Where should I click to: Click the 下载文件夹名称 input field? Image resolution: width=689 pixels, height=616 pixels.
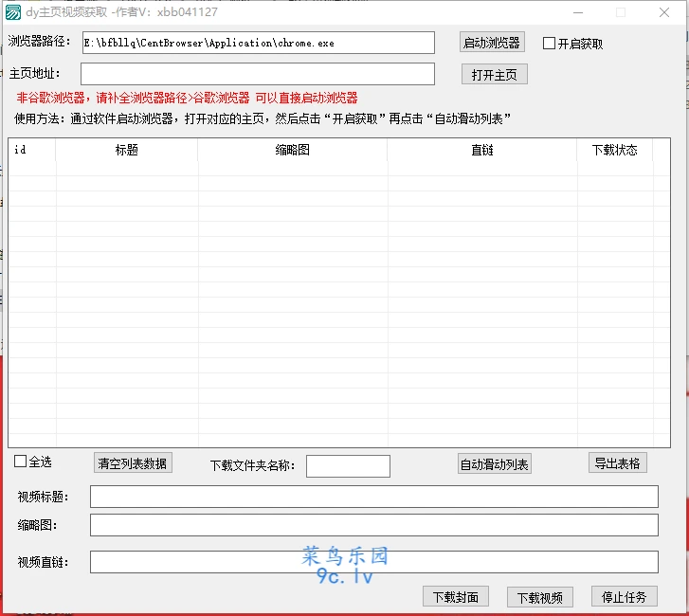pos(348,466)
